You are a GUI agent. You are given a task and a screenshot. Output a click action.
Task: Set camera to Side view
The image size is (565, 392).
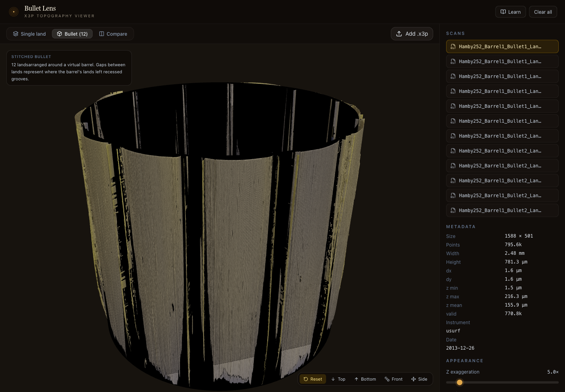pos(419,379)
